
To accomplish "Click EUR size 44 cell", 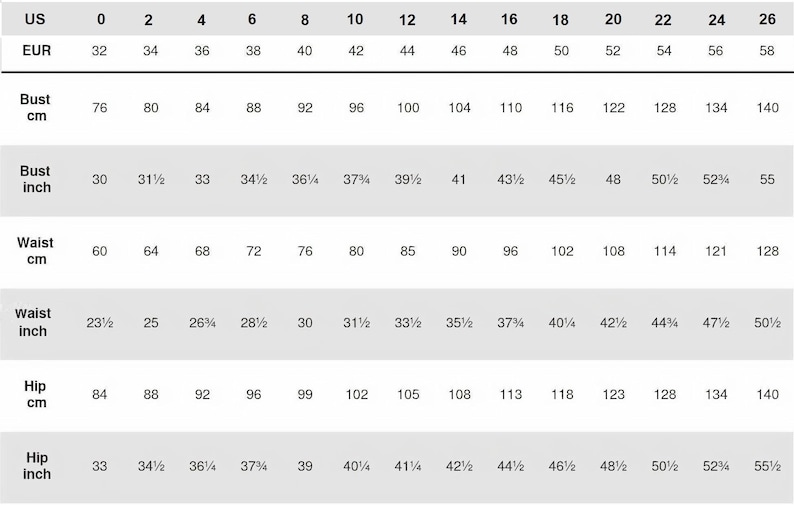I will click(x=407, y=51).
